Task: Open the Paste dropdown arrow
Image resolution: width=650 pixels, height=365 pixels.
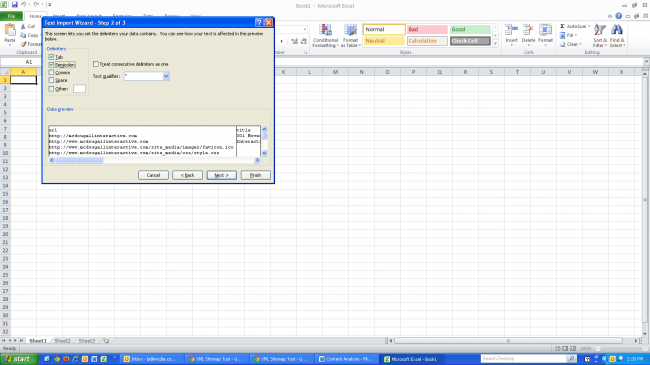Action: pyautogui.click(x=10, y=44)
